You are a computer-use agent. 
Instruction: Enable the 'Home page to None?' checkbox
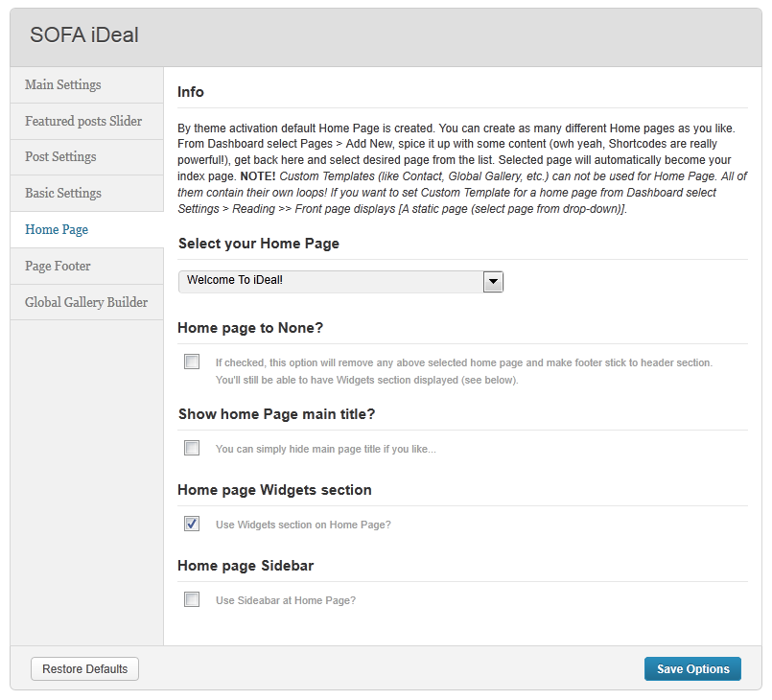[x=192, y=362]
